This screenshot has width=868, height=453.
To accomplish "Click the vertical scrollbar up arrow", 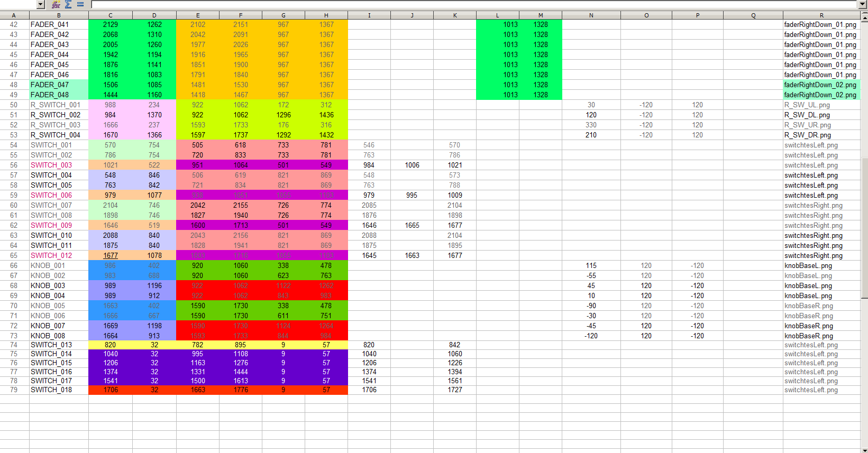I will coord(864,17).
